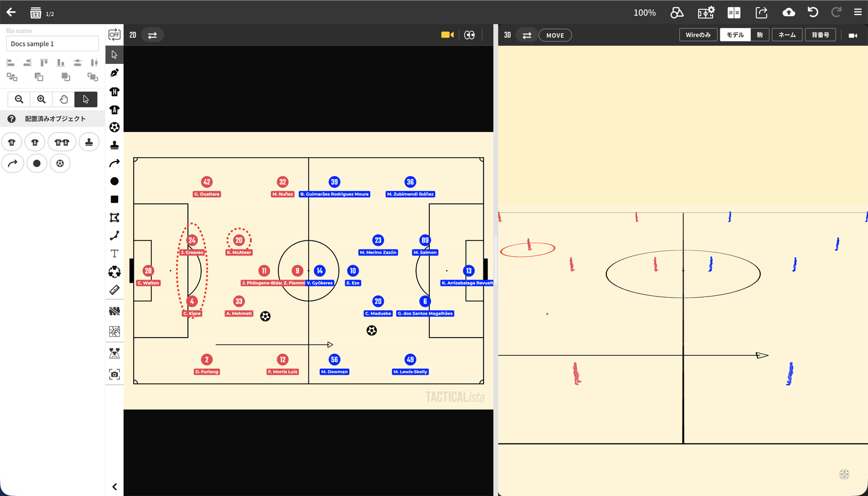The width and height of the screenshot is (868, 496).
Task: Toggle the OFF switch at toolbar top
Action: tap(115, 35)
